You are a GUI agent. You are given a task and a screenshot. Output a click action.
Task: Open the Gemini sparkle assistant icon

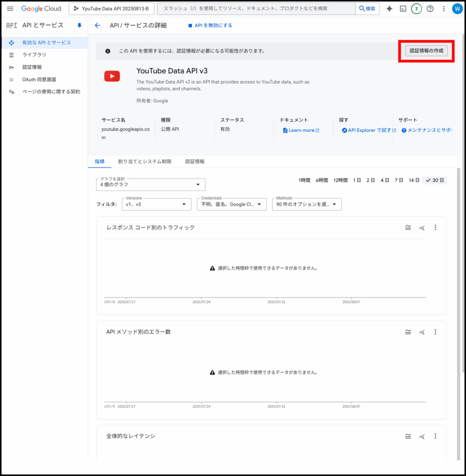click(389, 9)
